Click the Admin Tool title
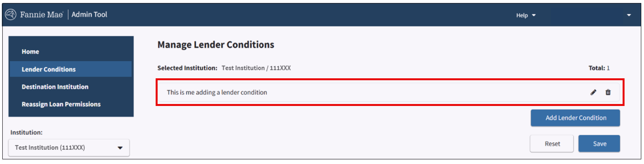This screenshot has height=164, width=644. point(89,14)
